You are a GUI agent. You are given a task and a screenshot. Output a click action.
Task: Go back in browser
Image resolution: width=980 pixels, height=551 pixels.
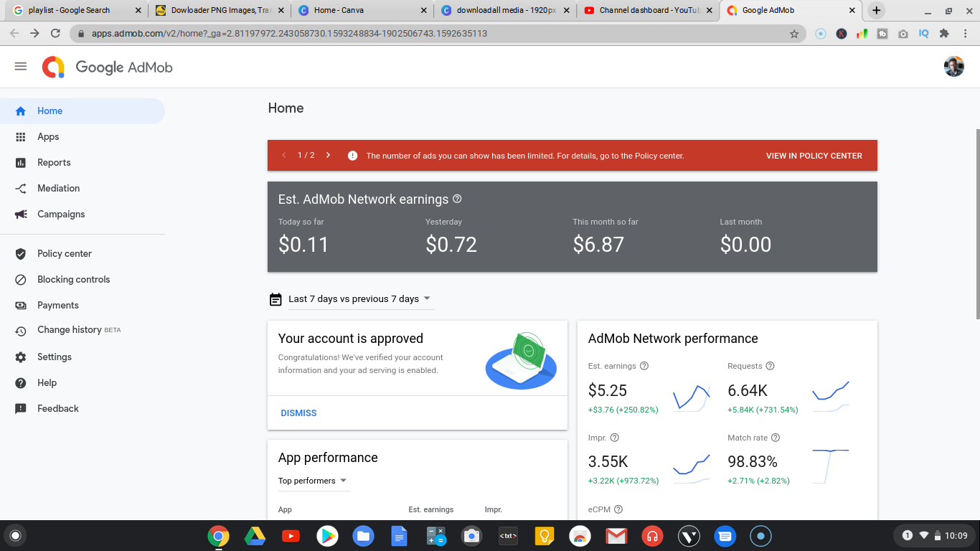(14, 34)
